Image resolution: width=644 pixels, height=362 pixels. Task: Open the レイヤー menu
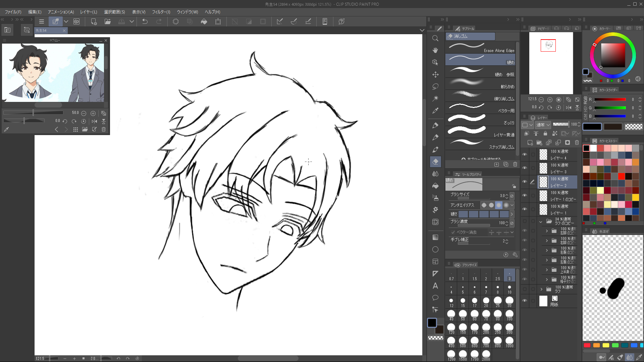pos(89,12)
